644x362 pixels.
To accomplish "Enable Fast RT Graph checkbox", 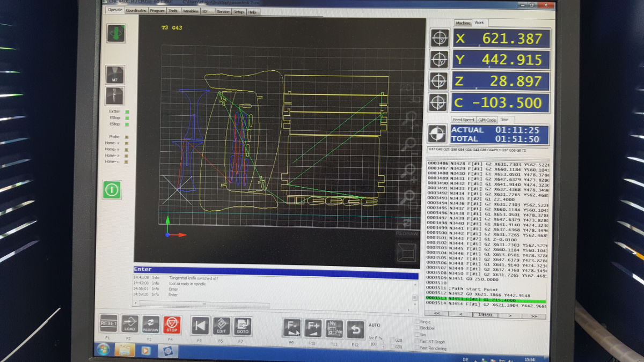I will [x=417, y=342].
